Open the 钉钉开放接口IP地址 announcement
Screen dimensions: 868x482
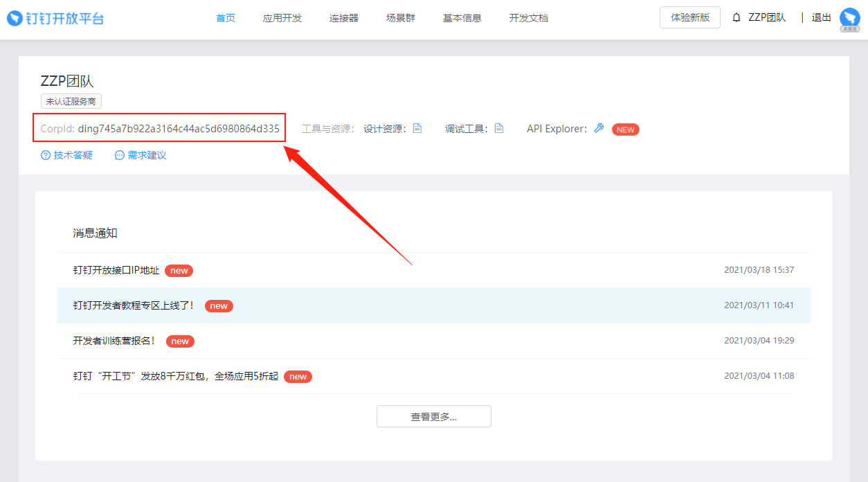pyautogui.click(x=116, y=270)
